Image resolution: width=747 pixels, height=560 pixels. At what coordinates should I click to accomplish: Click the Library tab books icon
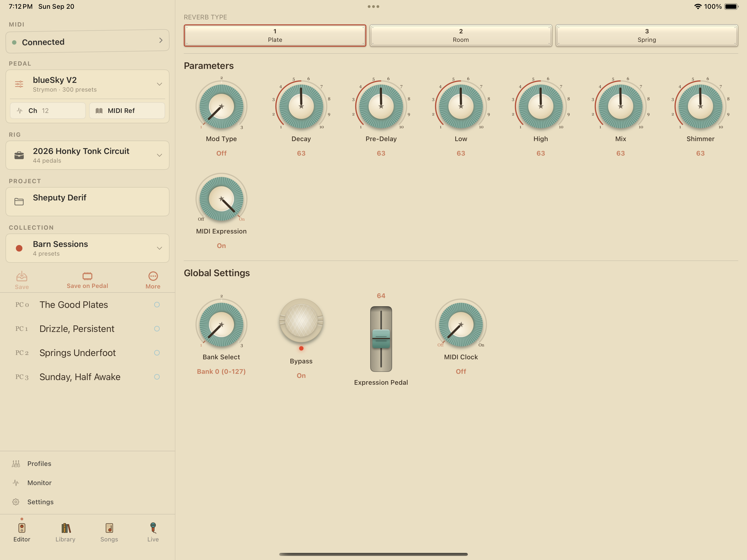click(66, 528)
